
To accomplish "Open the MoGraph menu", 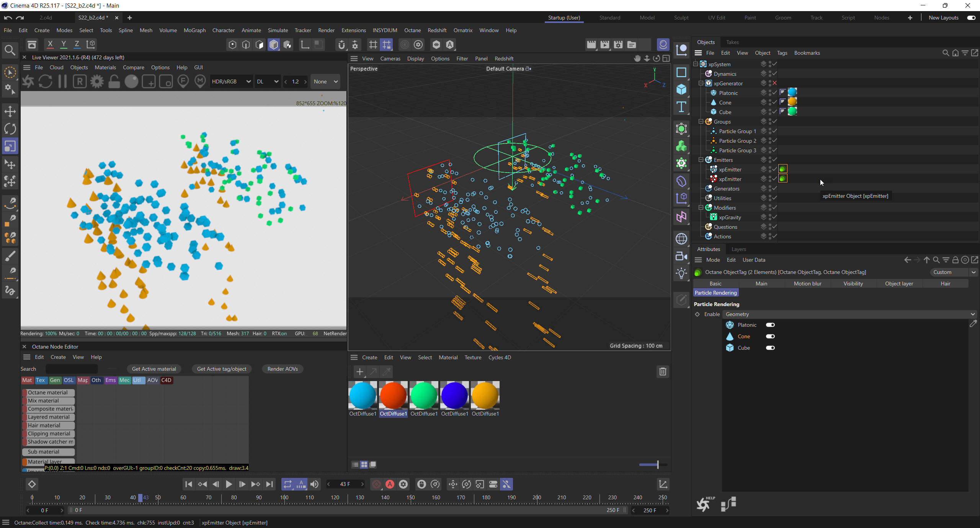I will tap(194, 30).
